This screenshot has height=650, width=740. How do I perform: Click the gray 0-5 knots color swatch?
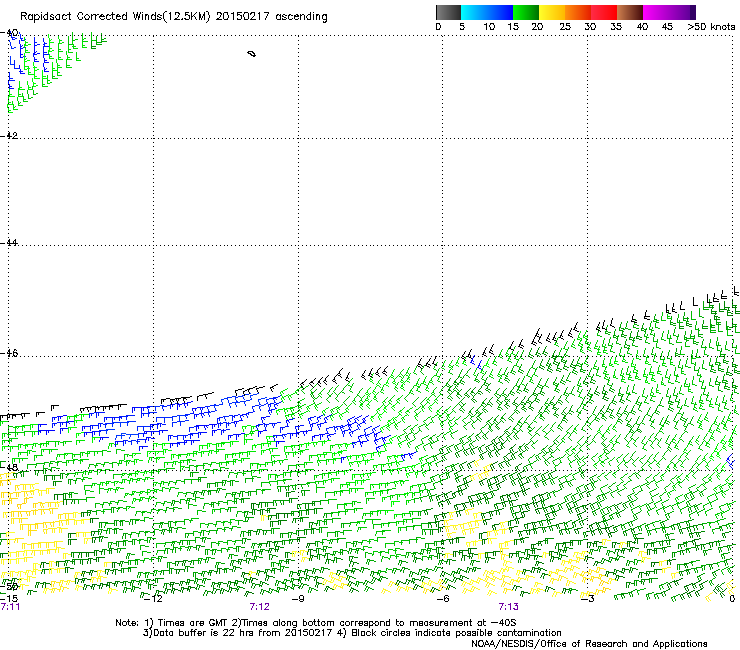coord(448,12)
